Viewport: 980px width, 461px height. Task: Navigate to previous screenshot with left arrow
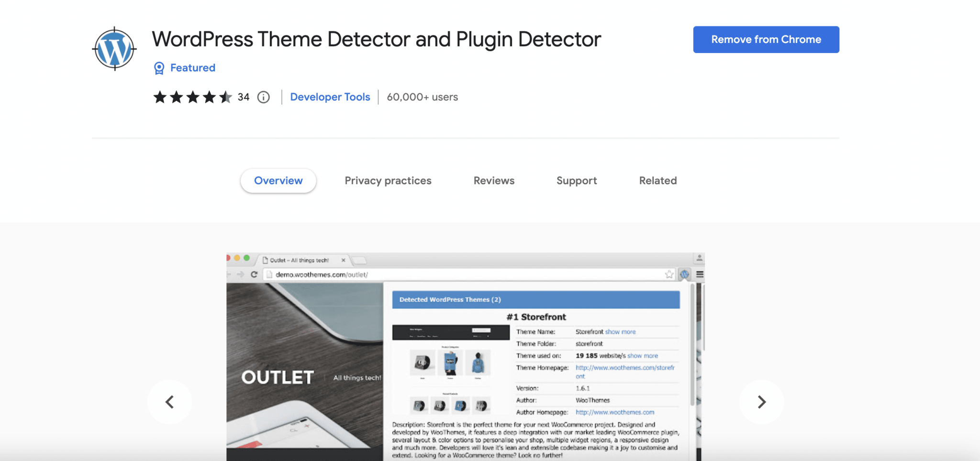point(170,402)
